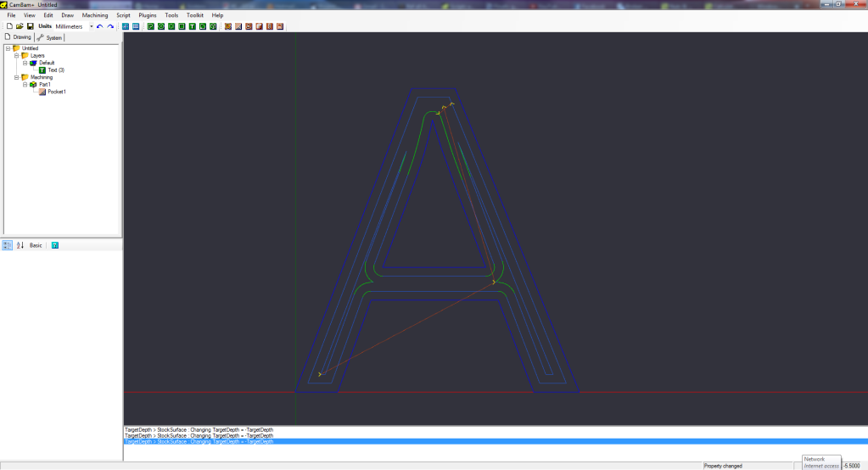Viewport: 868px width, 470px height.
Task: Click the New file icon
Action: click(9, 26)
